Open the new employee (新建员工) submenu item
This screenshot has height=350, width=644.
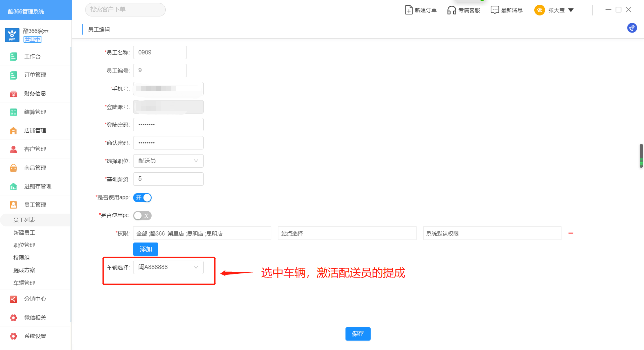click(x=24, y=232)
